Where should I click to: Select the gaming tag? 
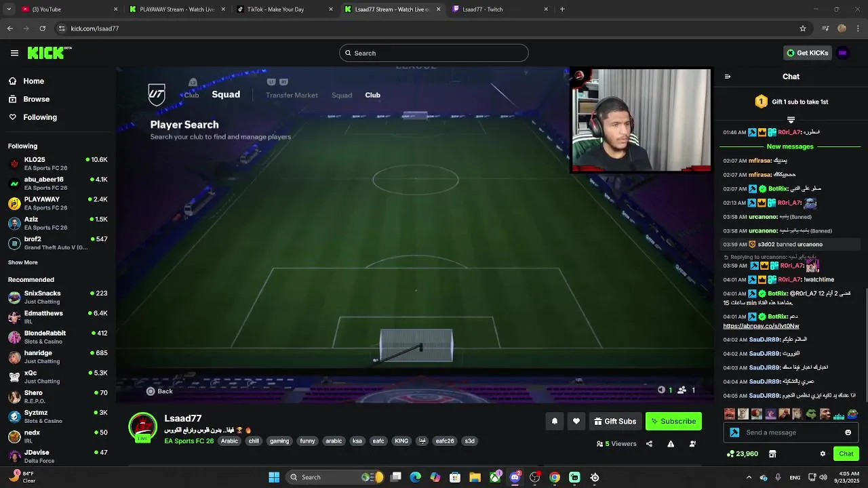[279, 441]
